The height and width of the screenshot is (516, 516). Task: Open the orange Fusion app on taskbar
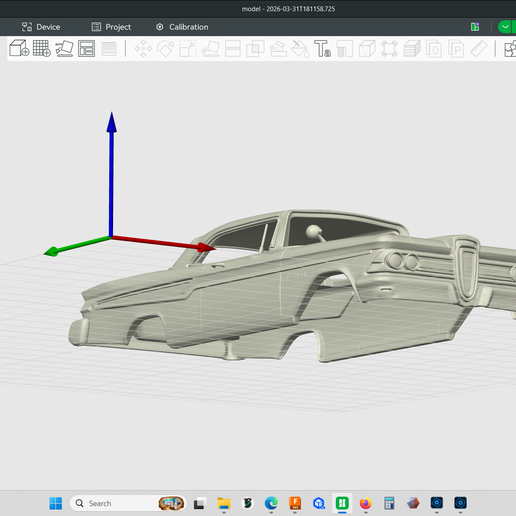point(295,503)
